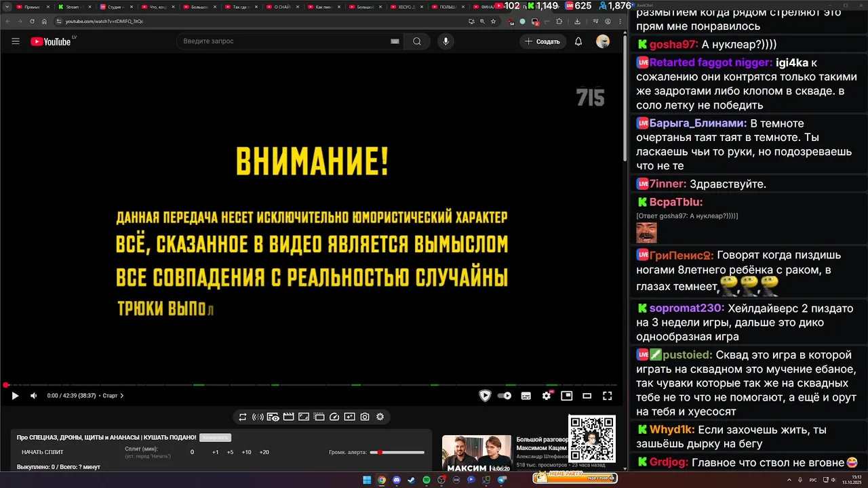Click the sound boost waves icon
The image size is (868, 488).
coord(258,417)
